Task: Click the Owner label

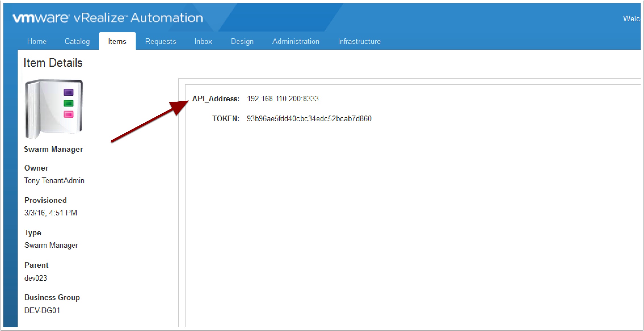Action: pyautogui.click(x=36, y=168)
